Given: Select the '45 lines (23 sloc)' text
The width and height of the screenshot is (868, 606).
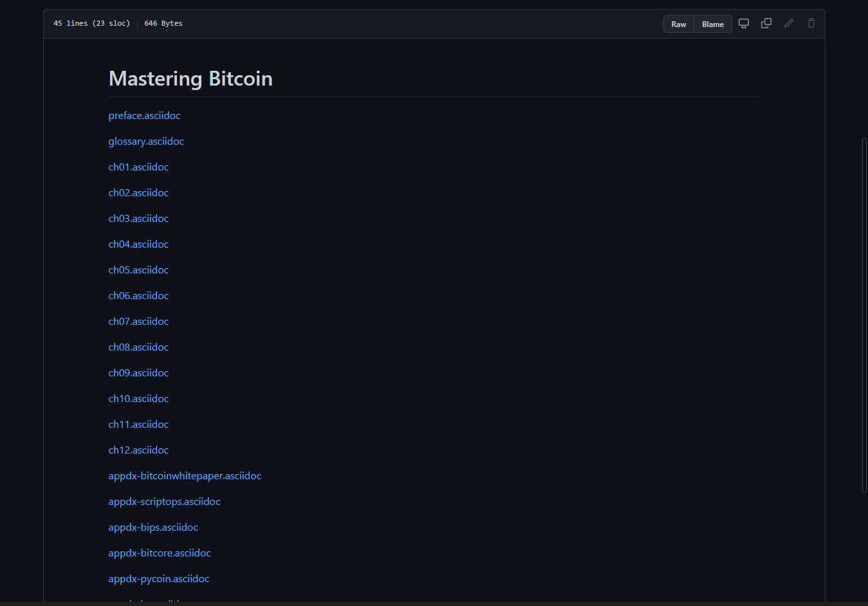Looking at the screenshot, I should pyautogui.click(x=91, y=23).
